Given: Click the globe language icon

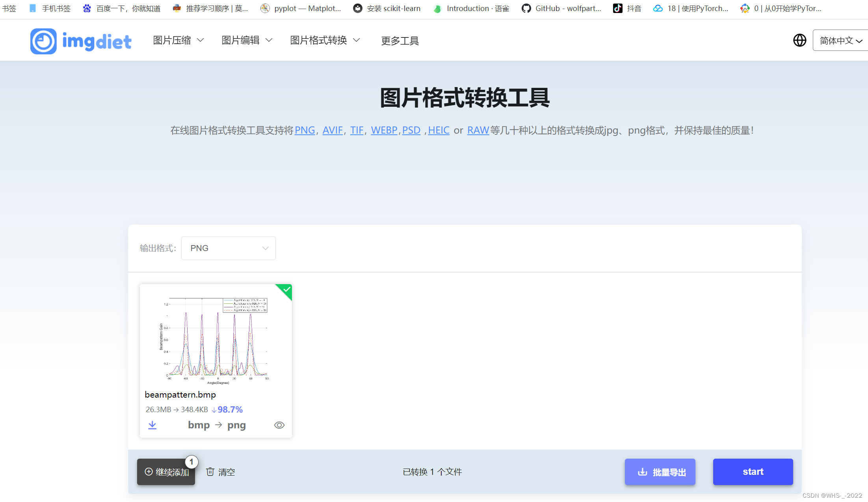Looking at the screenshot, I should pos(799,40).
